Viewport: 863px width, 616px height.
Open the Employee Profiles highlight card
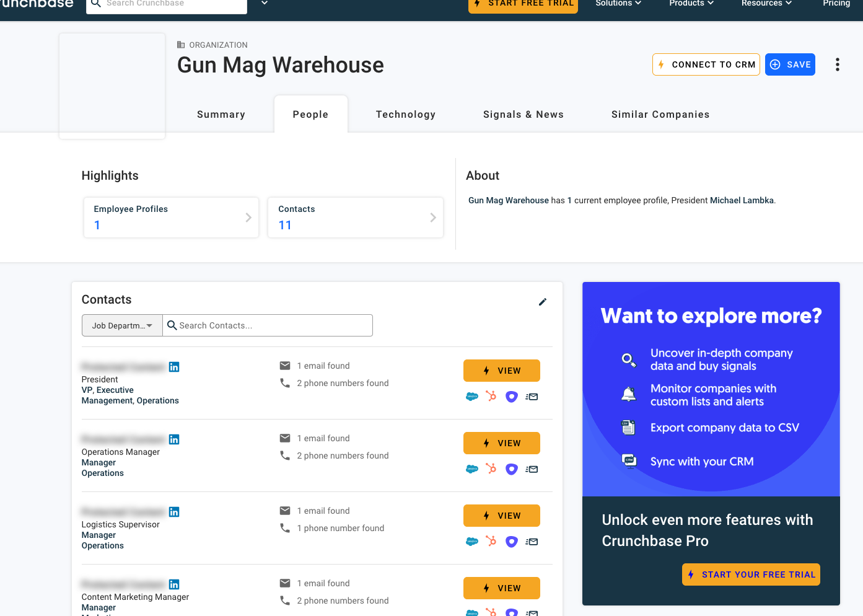coord(172,218)
